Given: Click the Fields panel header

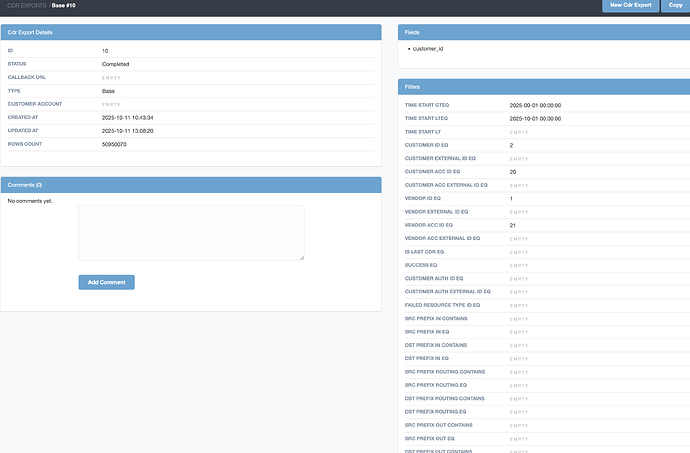Looking at the screenshot, I should point(543,33).
